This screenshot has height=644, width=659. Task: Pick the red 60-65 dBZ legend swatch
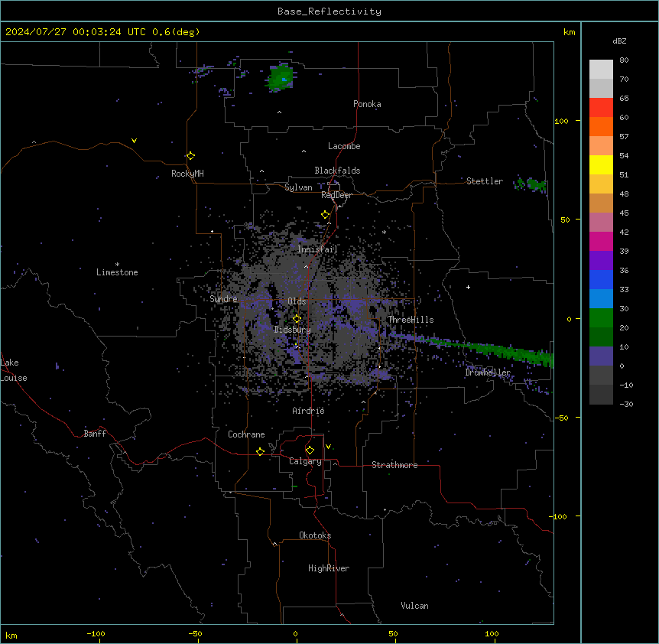click(601, 107)
